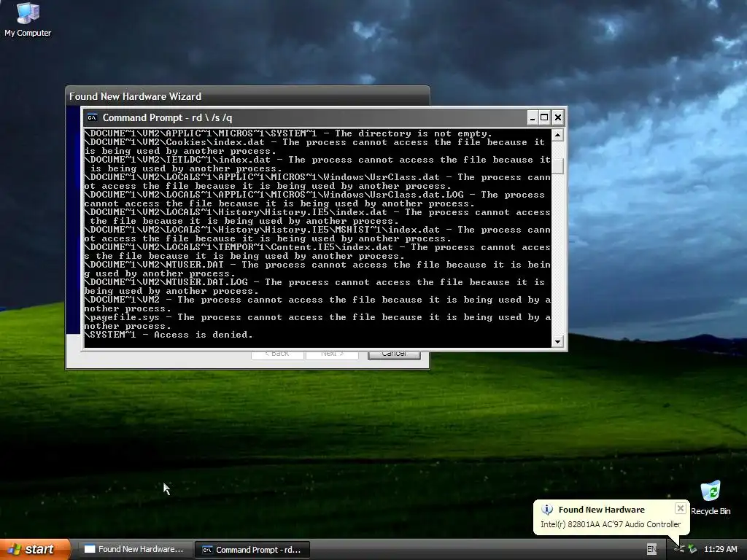Click the info icon in hardware balloon

(x=547, y=510)
